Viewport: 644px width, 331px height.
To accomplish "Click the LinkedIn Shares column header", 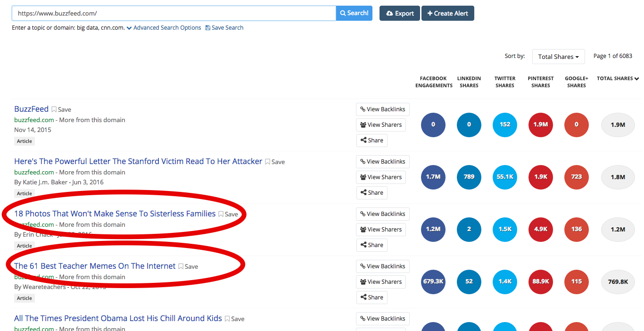I will coord(469,82).
